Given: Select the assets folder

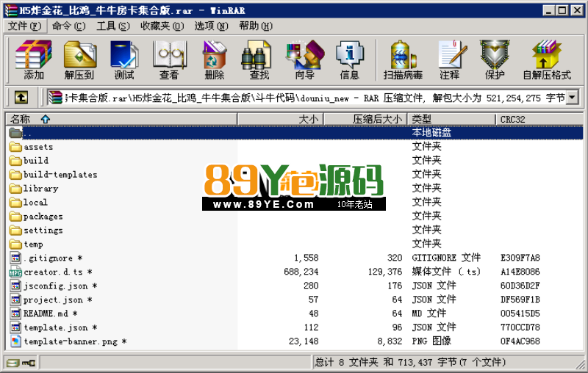Looking at the screenshot, I should (38, 147).
